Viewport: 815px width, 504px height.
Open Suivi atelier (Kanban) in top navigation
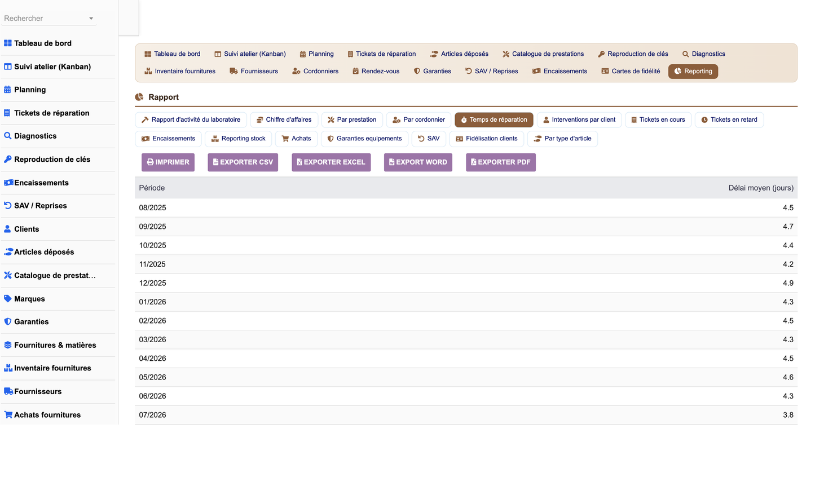(250, 54)
